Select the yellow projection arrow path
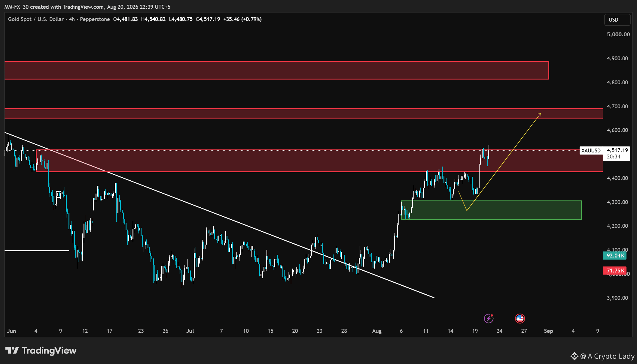The height and width of the screenshot is (364, 637). coord(503,161)
